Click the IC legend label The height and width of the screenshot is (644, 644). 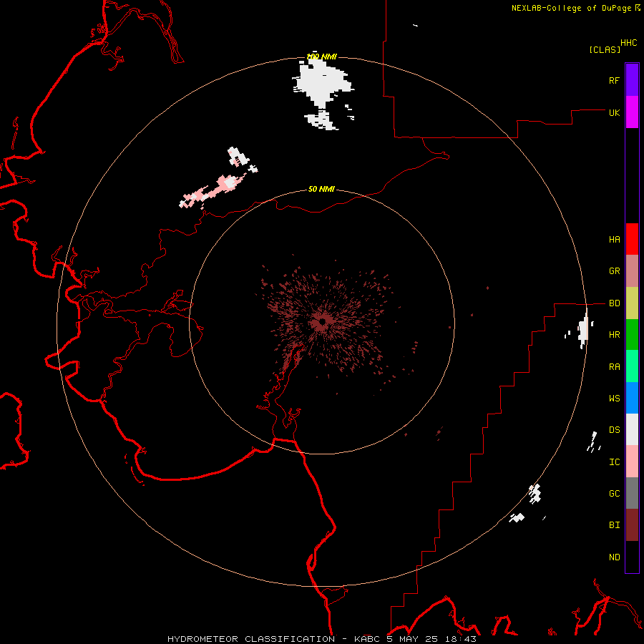click(x=614, y=462)
